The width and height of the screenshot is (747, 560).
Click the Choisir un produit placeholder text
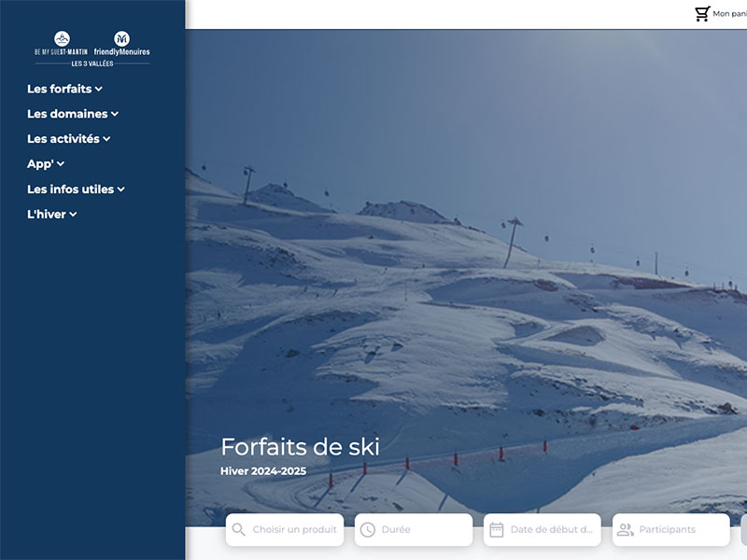[x=294, y=530]
